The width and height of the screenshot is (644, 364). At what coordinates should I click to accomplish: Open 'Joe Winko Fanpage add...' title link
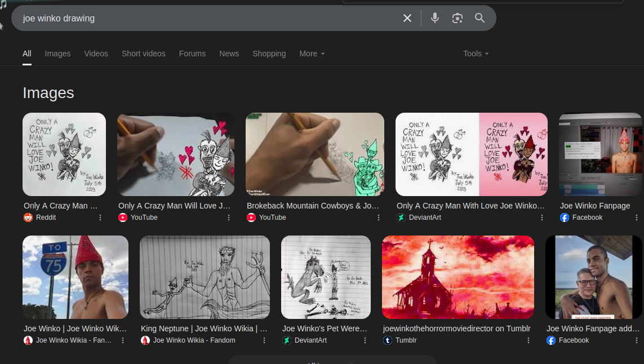(593, 329)
